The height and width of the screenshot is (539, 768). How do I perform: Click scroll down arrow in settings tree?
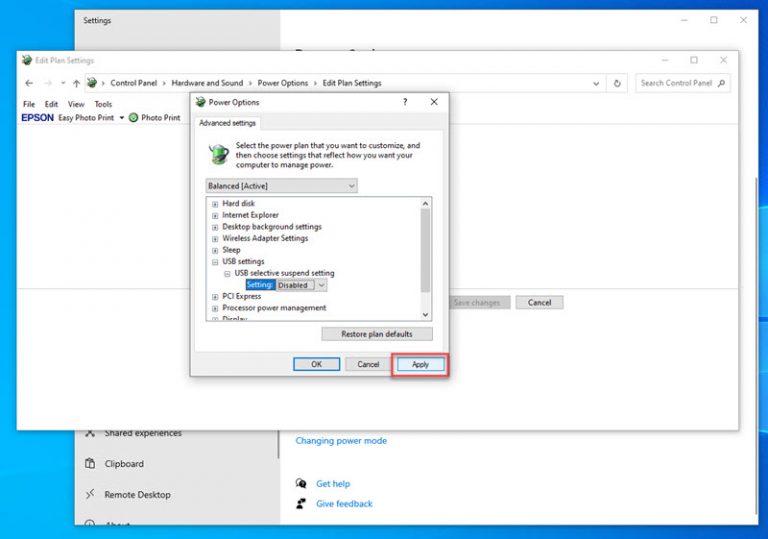(425, 315)
